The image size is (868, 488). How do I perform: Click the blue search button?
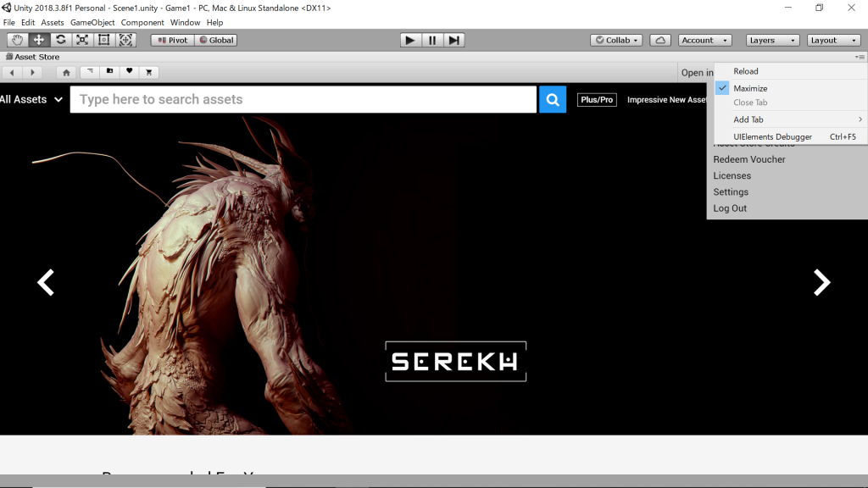553,99
